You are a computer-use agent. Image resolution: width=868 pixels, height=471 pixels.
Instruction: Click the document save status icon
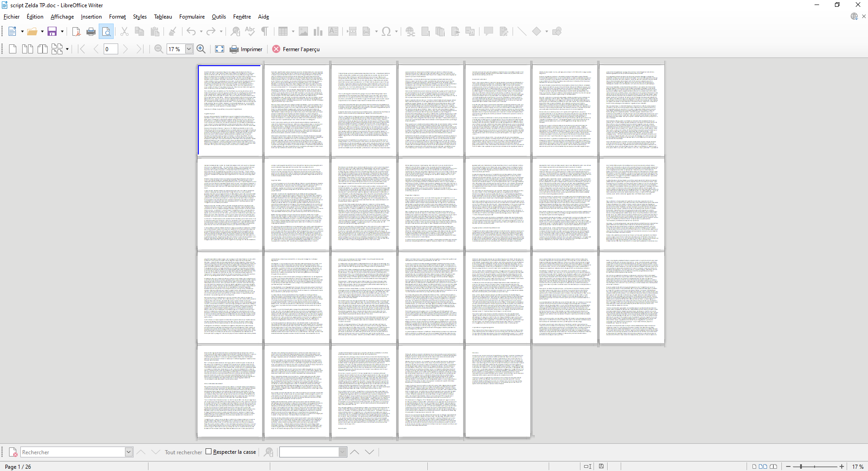(601, 466)
